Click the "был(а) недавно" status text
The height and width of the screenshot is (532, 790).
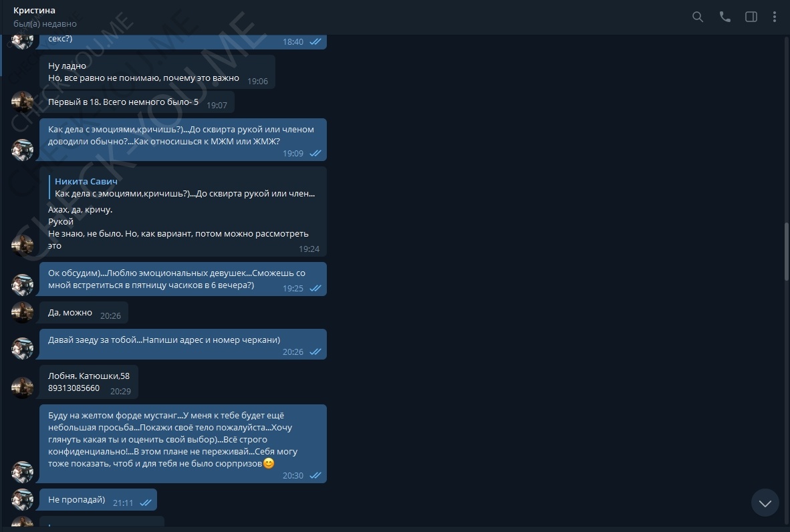(45, 23)
